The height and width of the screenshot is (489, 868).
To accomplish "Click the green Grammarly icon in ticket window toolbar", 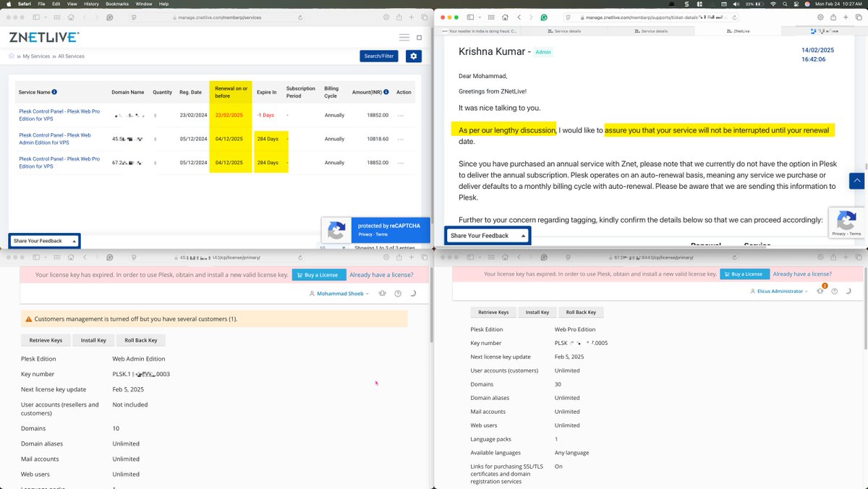I will tap(544, 17).
